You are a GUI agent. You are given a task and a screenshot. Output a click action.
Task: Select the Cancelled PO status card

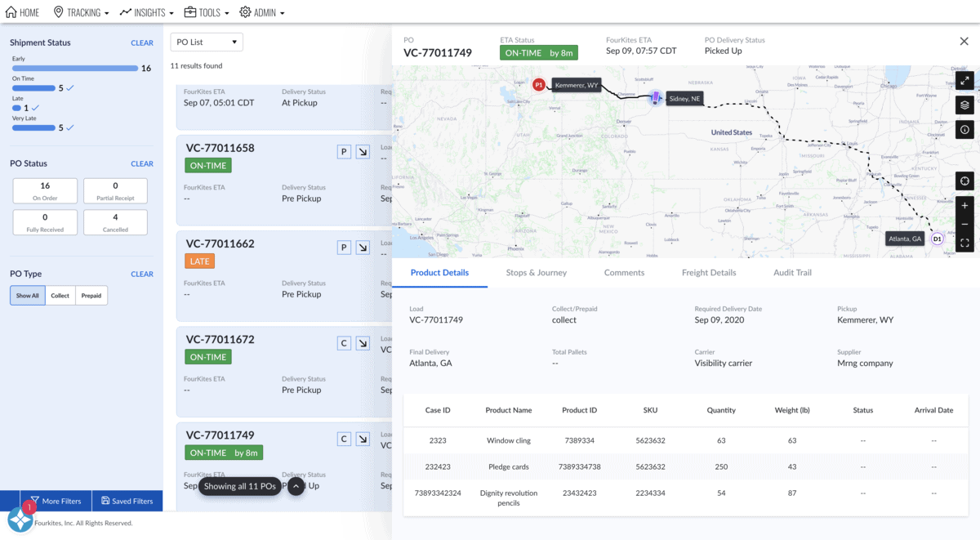[x=115, y=221]
